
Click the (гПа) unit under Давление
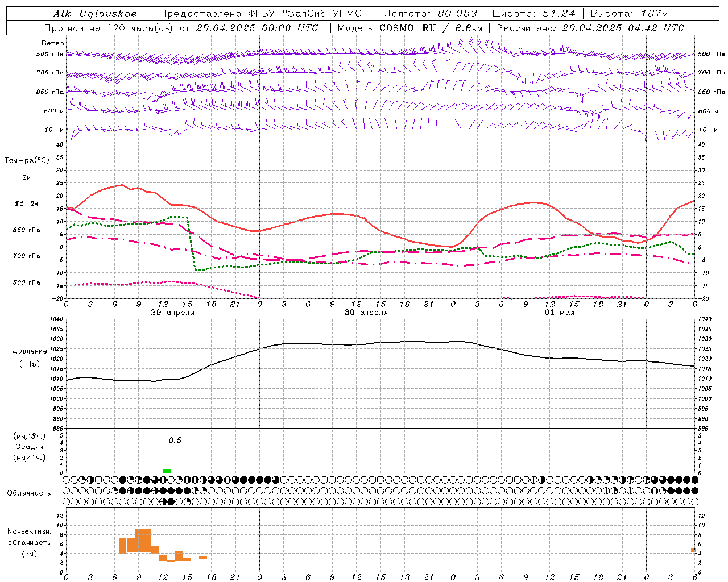click(x=30, y=364)
